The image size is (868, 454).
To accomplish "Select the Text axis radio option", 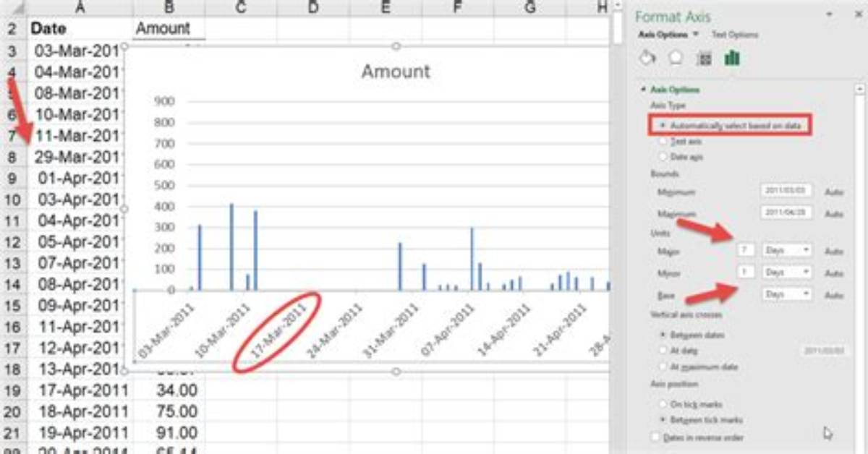I will 664,142.
